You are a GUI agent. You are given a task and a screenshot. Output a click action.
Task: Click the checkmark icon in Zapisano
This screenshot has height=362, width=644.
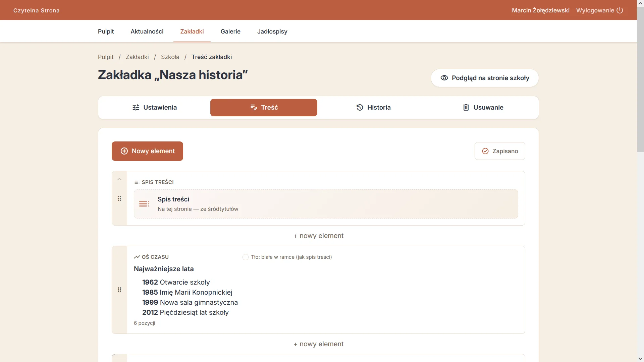point(485,151)
